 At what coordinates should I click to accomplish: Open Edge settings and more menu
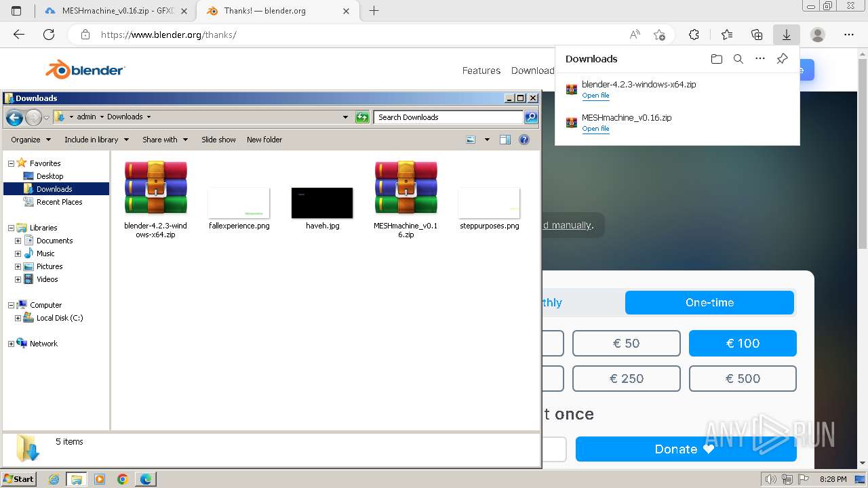point(849,35)
